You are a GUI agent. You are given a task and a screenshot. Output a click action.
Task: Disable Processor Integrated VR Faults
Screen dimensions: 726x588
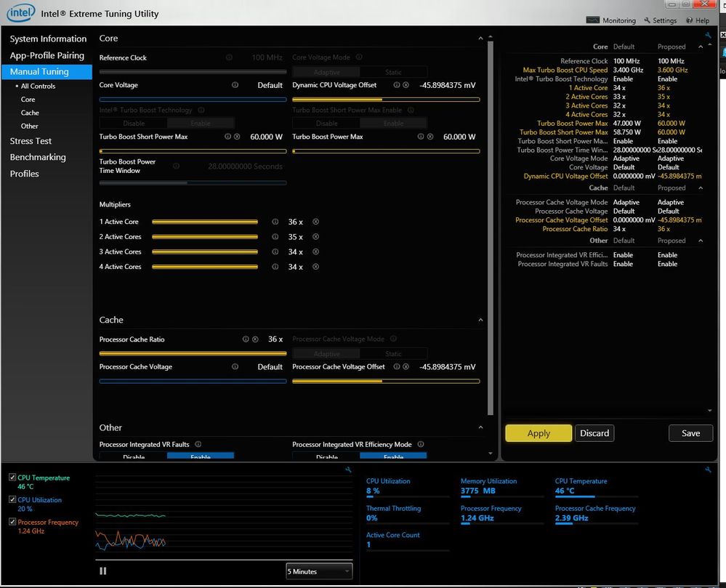point(133,456)
